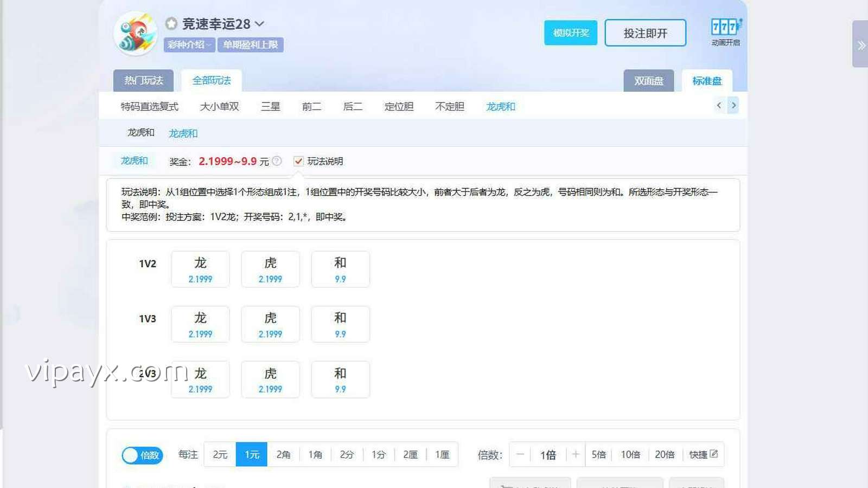Select the 不定胆 play type
This screenshot has width=868, height=488.
(450, 106)
